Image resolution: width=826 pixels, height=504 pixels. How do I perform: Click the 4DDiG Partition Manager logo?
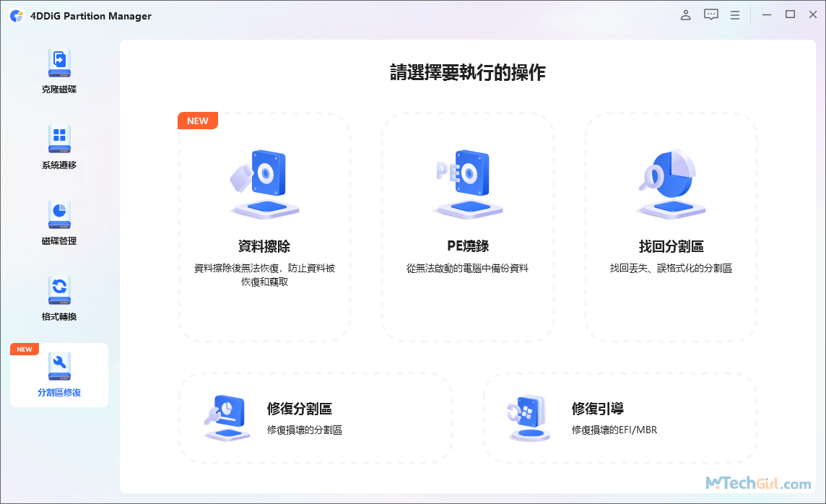[17, 15]
